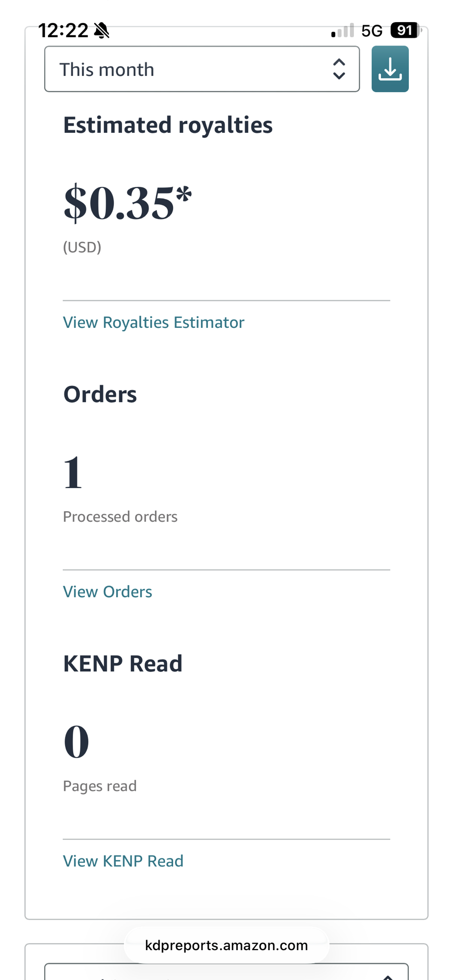Tap the 5G network indicator
Viewport: 453px width, 980px height.
pos(372,31)
